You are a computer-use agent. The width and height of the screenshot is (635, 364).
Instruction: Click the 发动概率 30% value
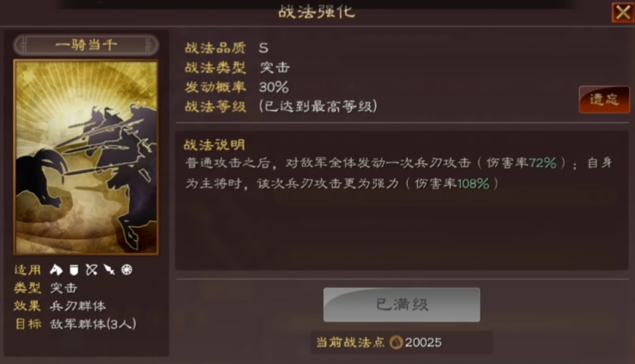point(274,87)
